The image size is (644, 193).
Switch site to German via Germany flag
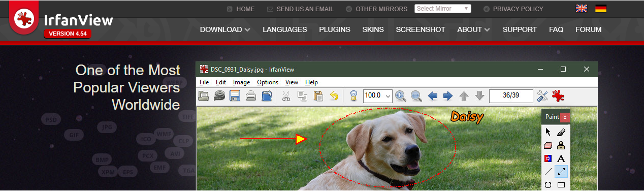coord(601,9)
